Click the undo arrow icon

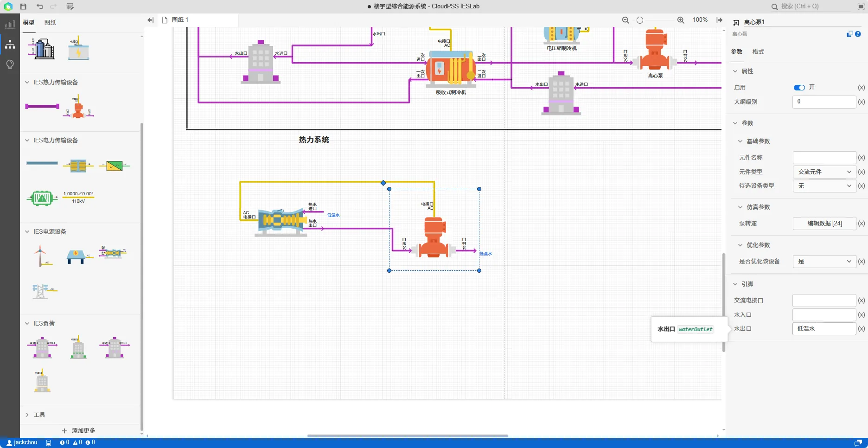[40, 6]
